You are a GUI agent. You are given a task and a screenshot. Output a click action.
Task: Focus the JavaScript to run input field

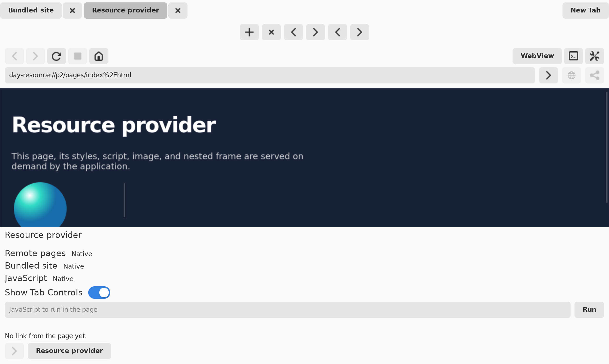coord(287,310)
